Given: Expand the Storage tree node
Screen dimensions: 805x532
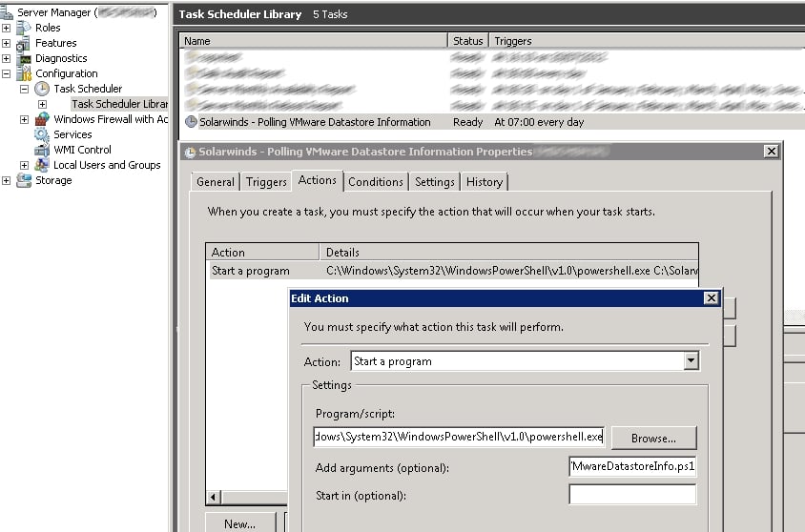Looking at the screenshot, I should click(x=6, y=180).
